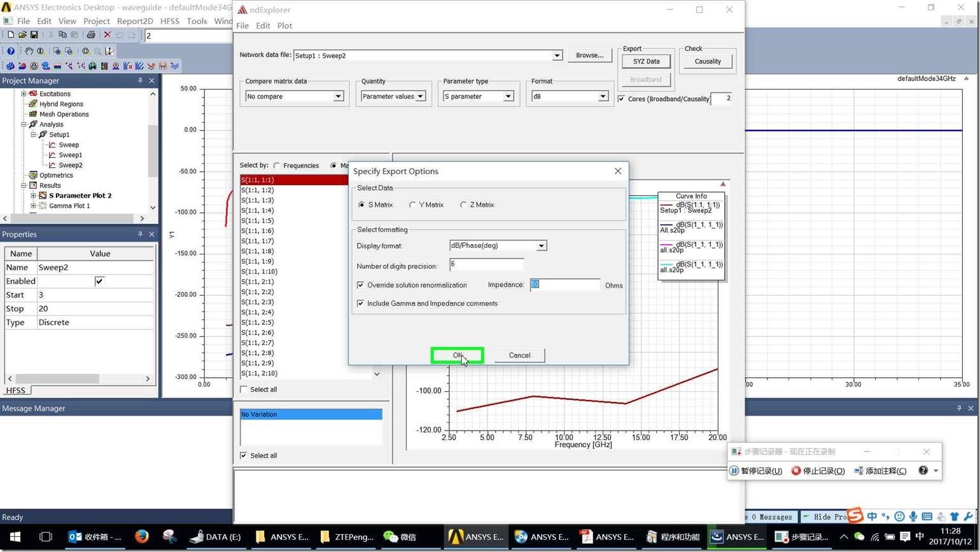
Task: Collapse the Analysis tree node
Action: click(x=24, y=124)
